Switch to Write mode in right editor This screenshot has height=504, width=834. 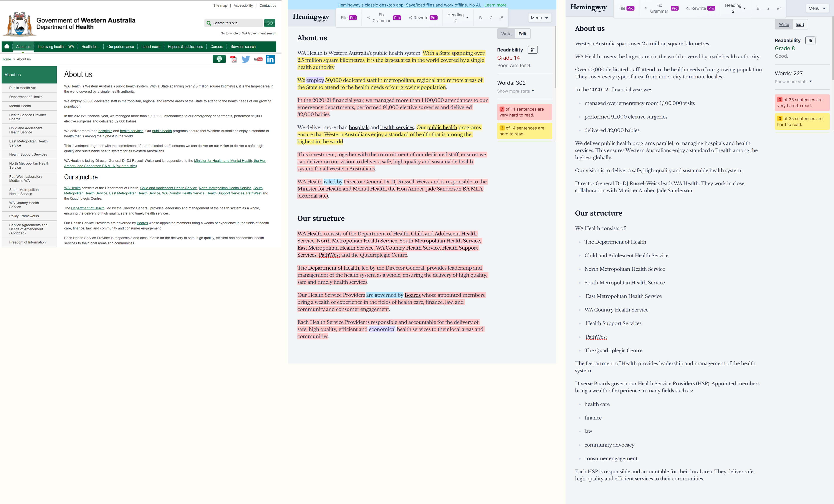(x=784, y=24)
